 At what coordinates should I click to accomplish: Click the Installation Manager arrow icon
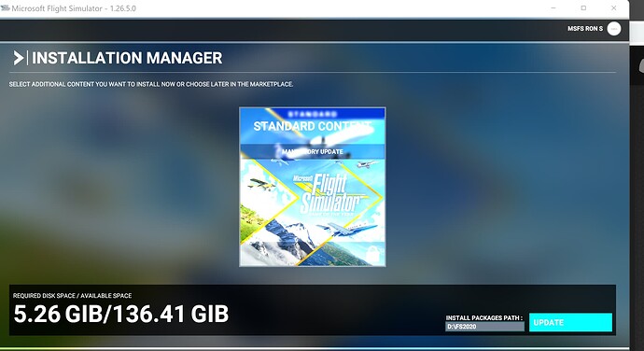pyautogui.click(x=18, y=58)
